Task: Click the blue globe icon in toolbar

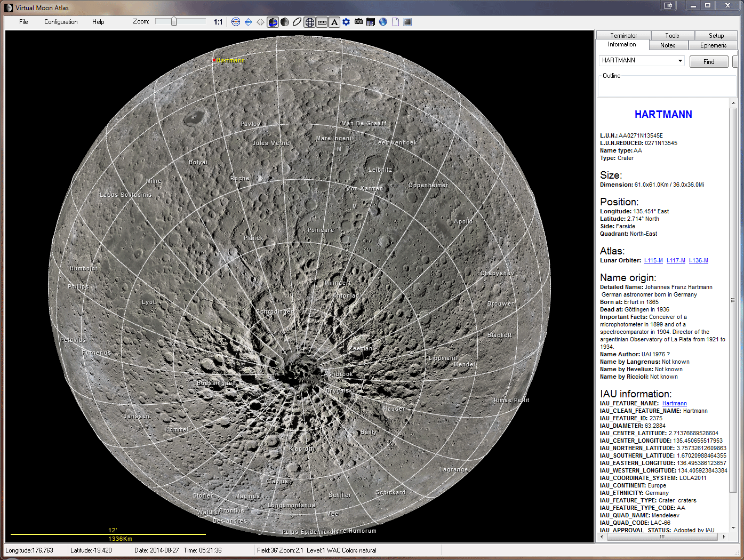Action: pos(383,22)
